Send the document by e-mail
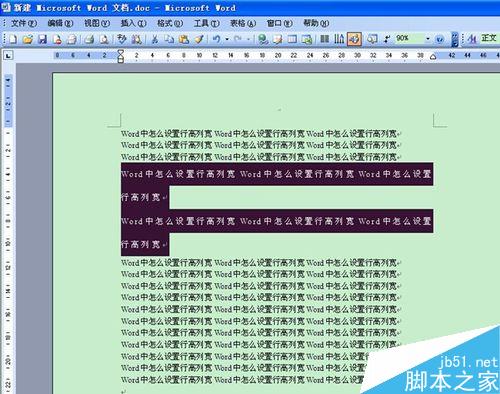The width and height of the screenshot is (500, 394). 72,39
